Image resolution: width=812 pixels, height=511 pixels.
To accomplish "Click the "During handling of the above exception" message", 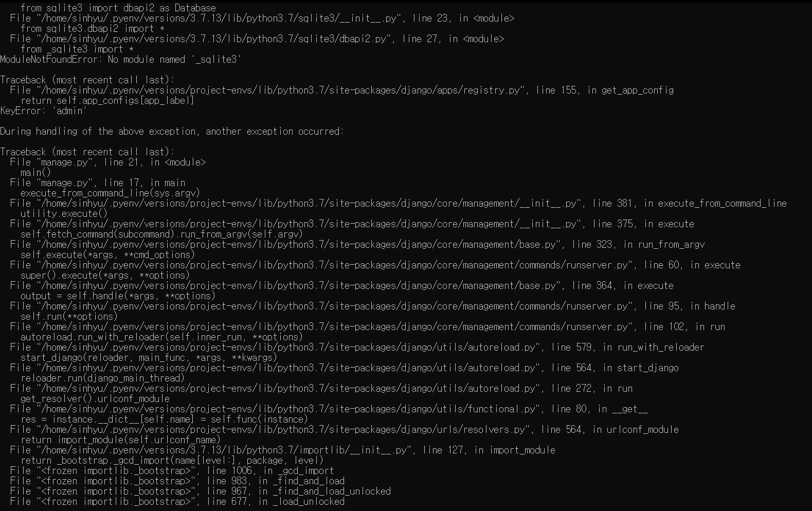I will coord(172,132).
